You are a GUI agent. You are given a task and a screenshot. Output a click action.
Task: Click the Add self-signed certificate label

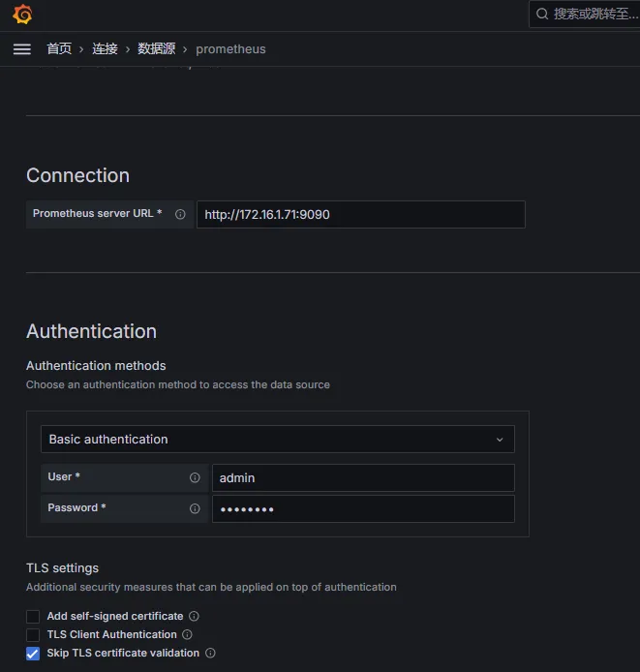[115, 616]
